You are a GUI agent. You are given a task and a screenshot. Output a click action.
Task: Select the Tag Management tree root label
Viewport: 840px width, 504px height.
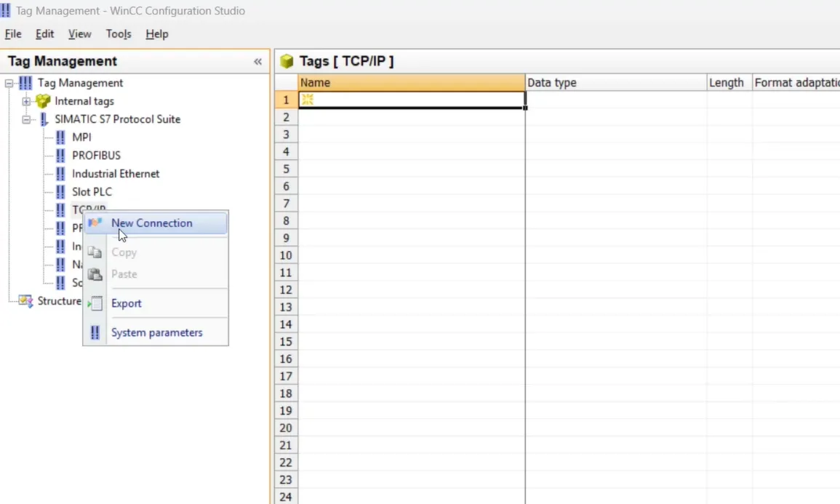[80, 83]
